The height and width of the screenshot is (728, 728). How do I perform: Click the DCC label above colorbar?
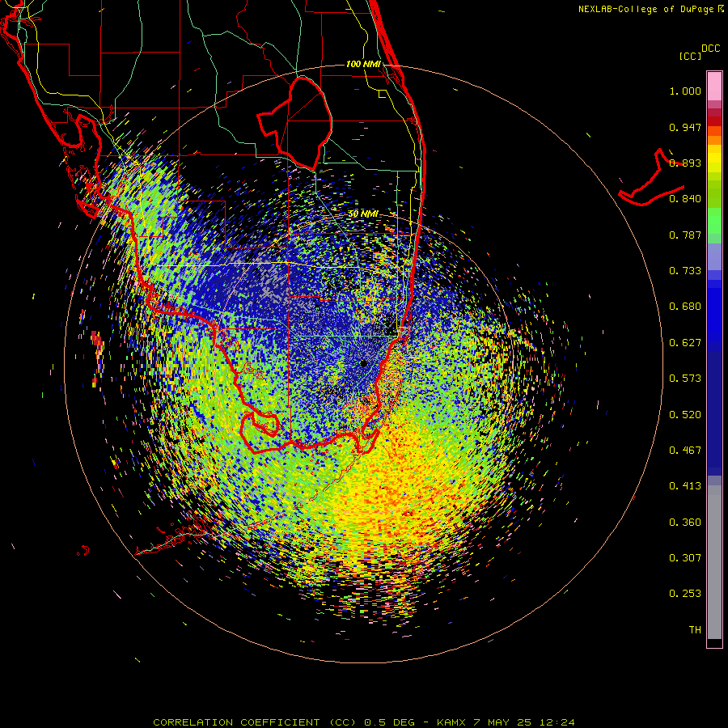711,48
